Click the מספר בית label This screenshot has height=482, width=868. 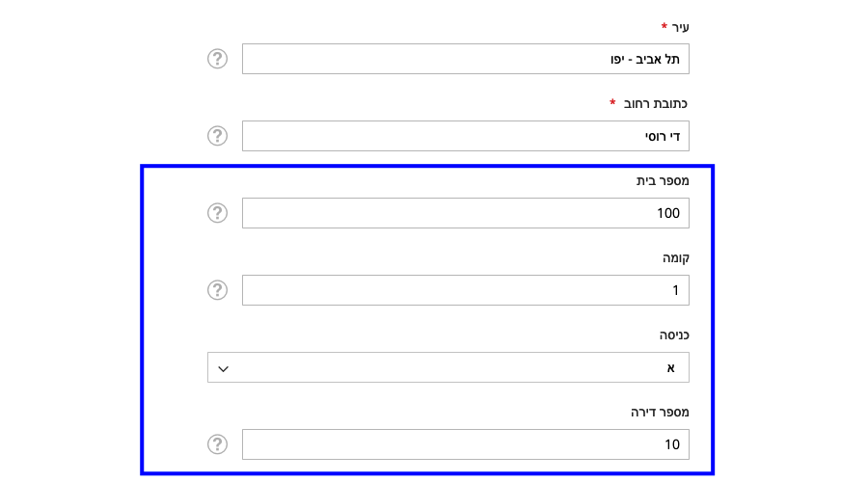(x=663, y=181)
